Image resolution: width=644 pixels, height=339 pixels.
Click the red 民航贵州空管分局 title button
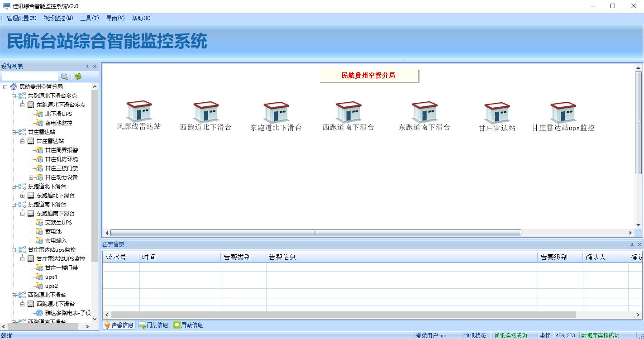point(368,76)
